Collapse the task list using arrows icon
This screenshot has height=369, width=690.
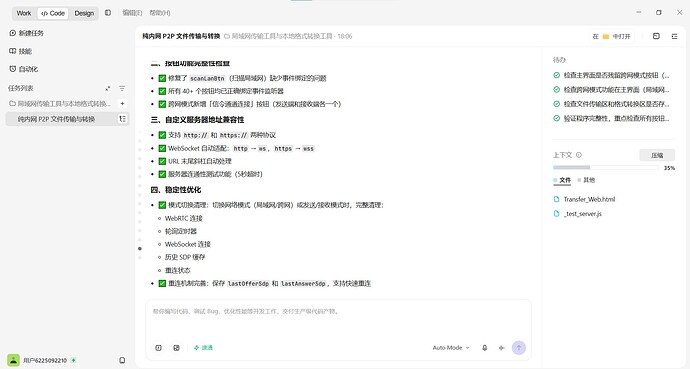pyautogui.click(x=108, y=88)
